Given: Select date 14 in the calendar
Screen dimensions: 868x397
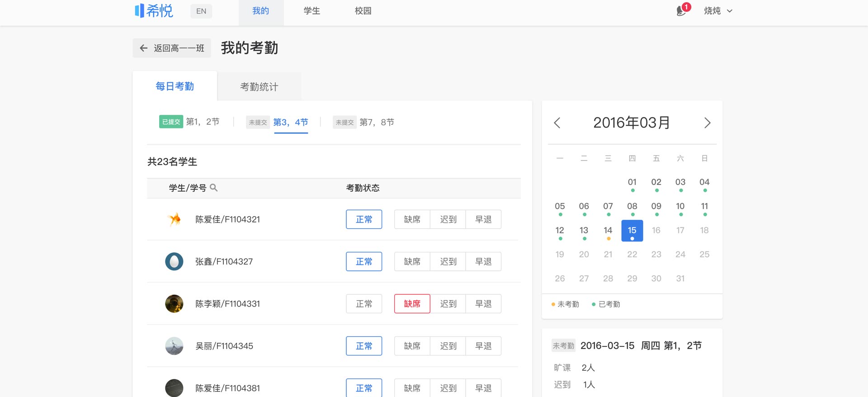Looking at the screenshot, I should pyautogui.click(x=608, y=231).
